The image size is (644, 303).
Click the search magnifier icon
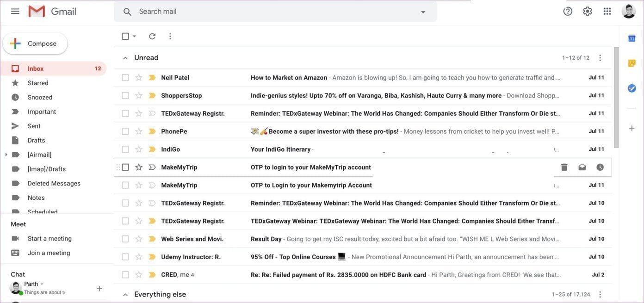pos(127,12)
